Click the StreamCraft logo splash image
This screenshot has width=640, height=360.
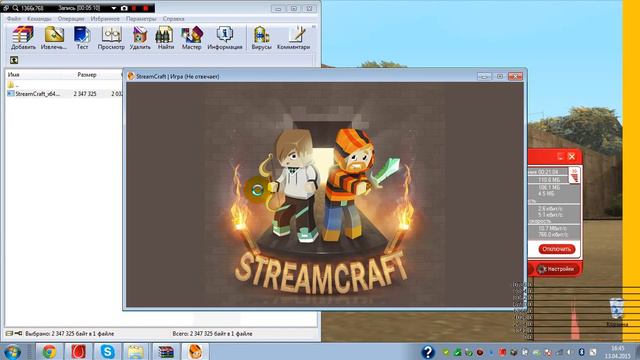coord(324,195)
